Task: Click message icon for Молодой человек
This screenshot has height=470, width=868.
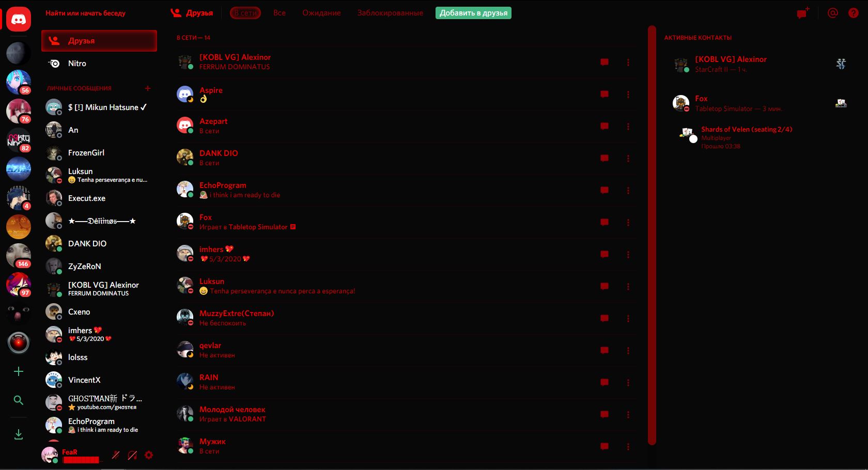Action: (x=605, y=415)
